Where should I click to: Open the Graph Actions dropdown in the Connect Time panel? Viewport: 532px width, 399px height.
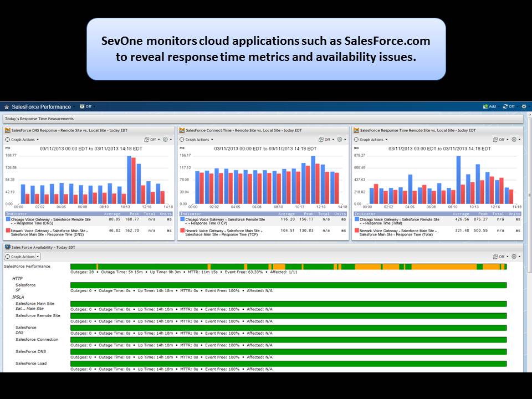[x=197, y=139]
